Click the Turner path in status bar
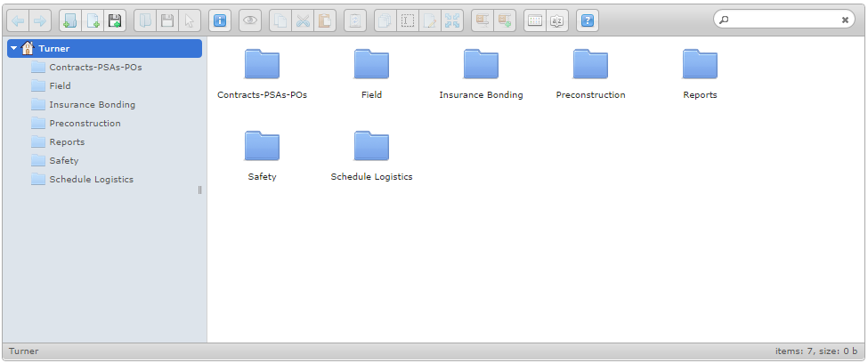868x363 pixels. pyautogui.click(x=24, y=351)
